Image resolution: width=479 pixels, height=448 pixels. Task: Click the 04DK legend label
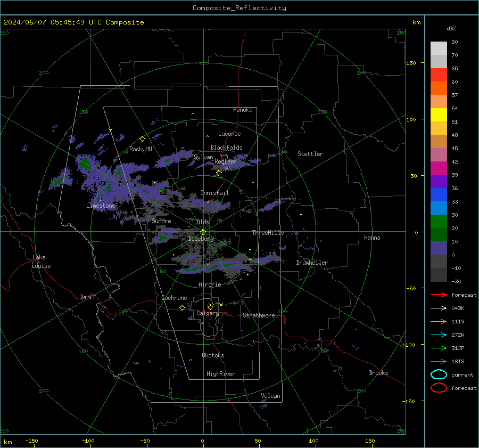458,308
